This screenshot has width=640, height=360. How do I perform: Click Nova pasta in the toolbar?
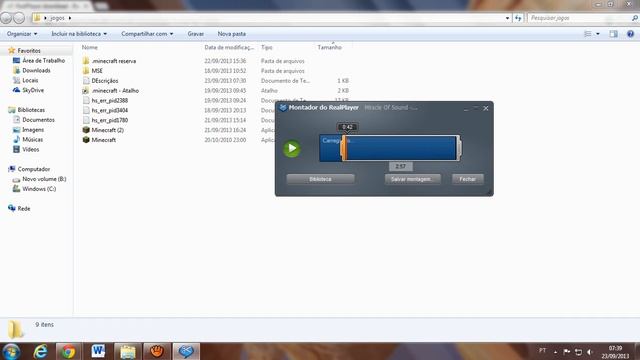click(x=231, y=34)
